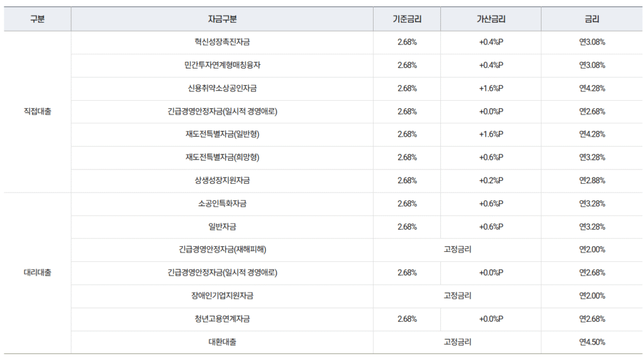Select the 상생성장지원자금 row label

[222, 181]
